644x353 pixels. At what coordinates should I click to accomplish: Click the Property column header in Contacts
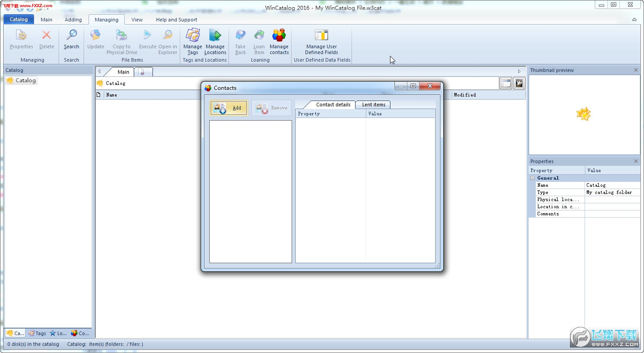coord(330,113)
